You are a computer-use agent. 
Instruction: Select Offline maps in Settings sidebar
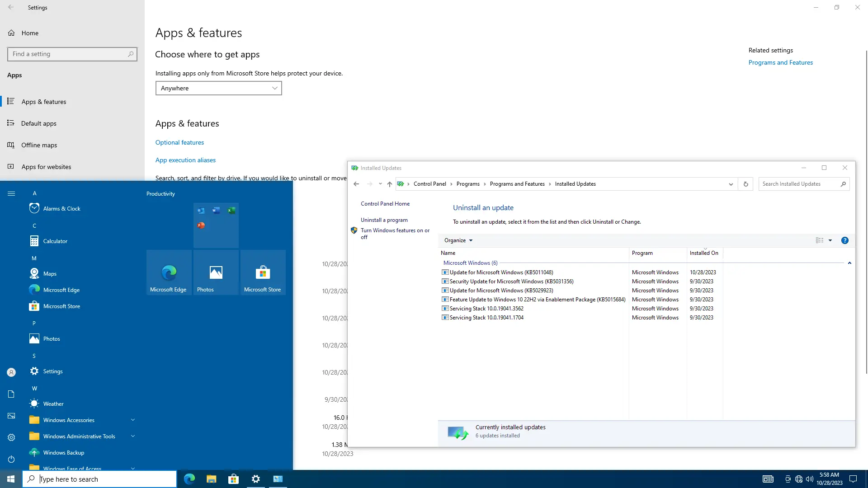coord(39,145)
